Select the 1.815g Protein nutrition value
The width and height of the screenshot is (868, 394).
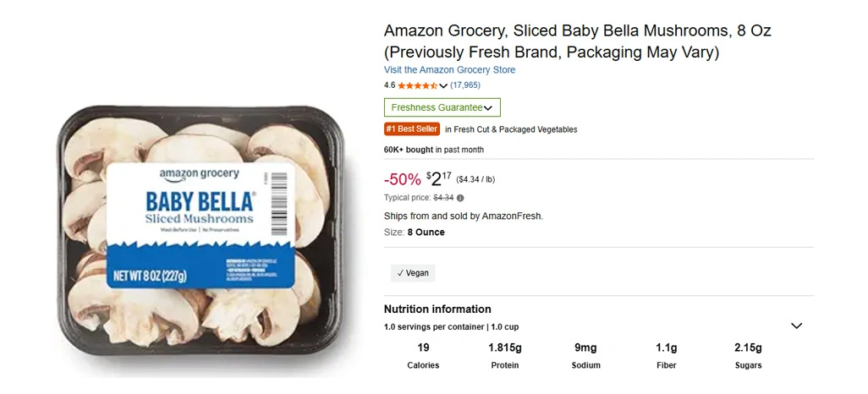coord(504,347)
